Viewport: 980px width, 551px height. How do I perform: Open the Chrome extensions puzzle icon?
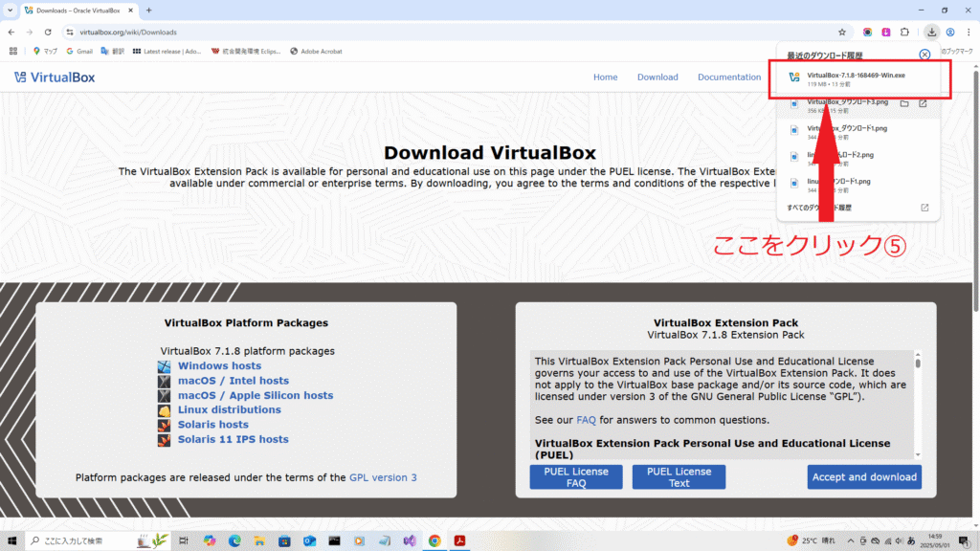[904, 32]
